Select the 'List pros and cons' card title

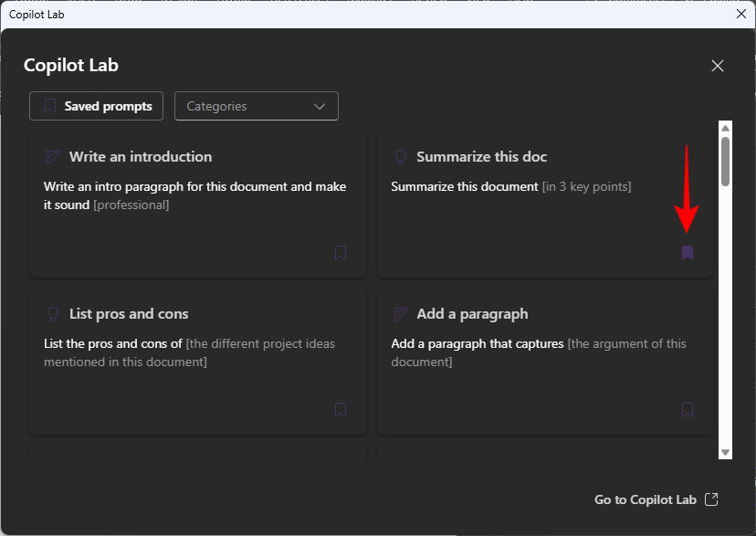129,314
